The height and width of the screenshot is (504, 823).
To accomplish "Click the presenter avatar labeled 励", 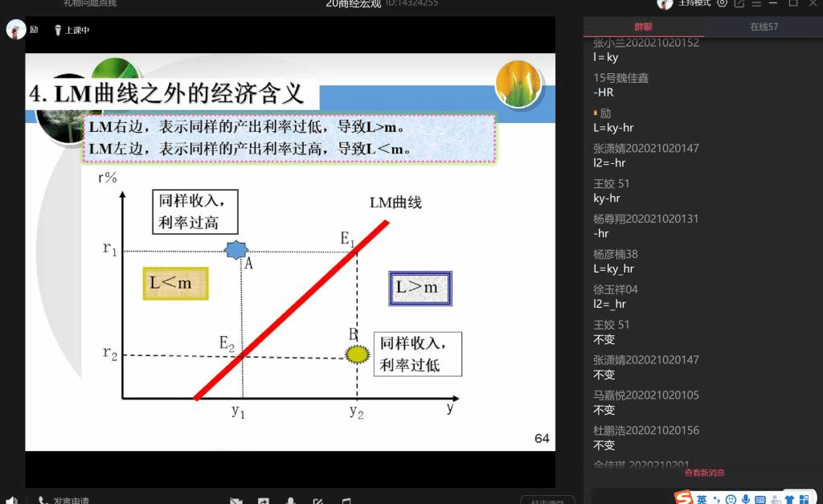I will click(16, 30).
